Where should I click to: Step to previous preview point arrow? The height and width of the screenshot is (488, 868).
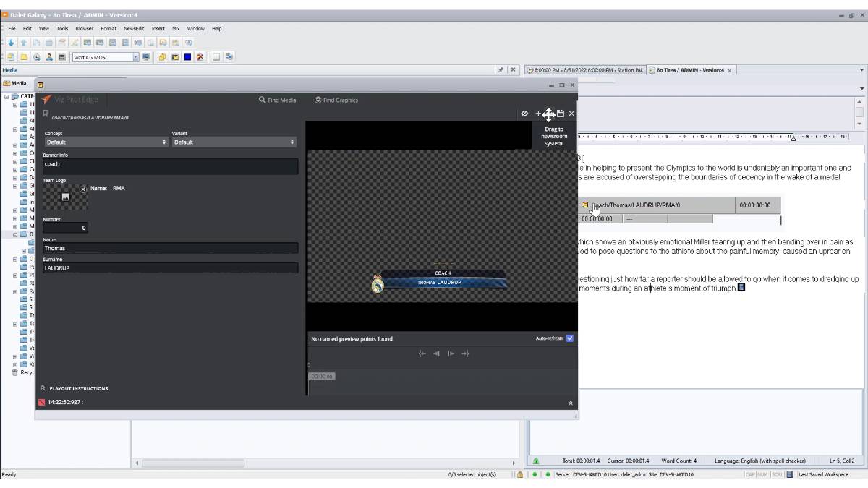(436, 354)
